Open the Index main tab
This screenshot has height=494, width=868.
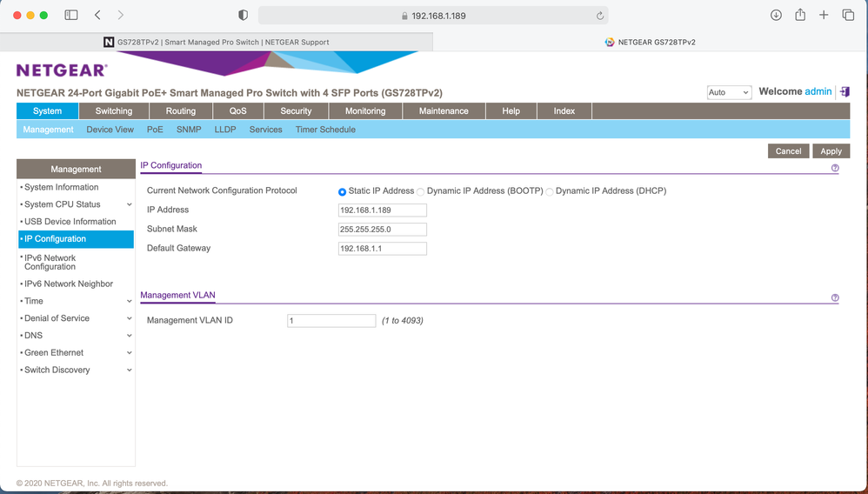tap(564, 110)
